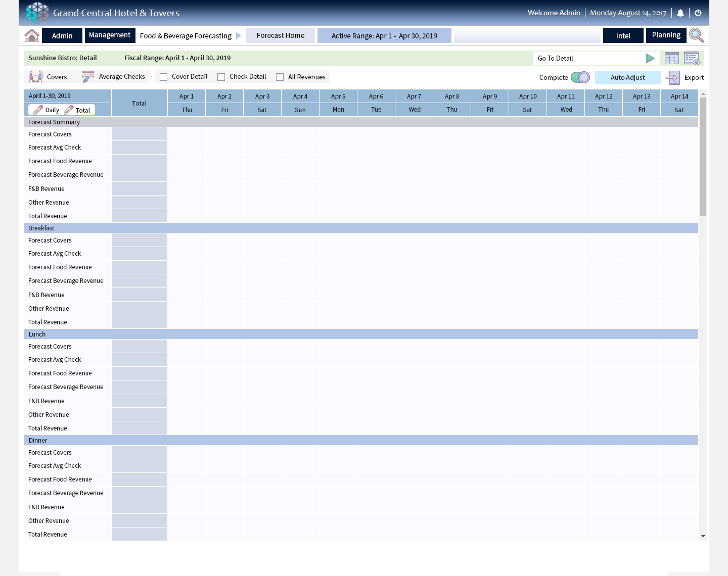The width and height of the screenshot is (728, 576).
Task: Click the scrollbar down arrow
Action: (703, 536)
